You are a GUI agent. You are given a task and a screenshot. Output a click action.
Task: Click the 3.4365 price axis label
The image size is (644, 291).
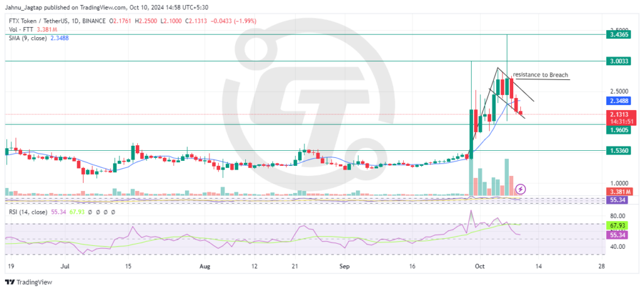point(618,35)
